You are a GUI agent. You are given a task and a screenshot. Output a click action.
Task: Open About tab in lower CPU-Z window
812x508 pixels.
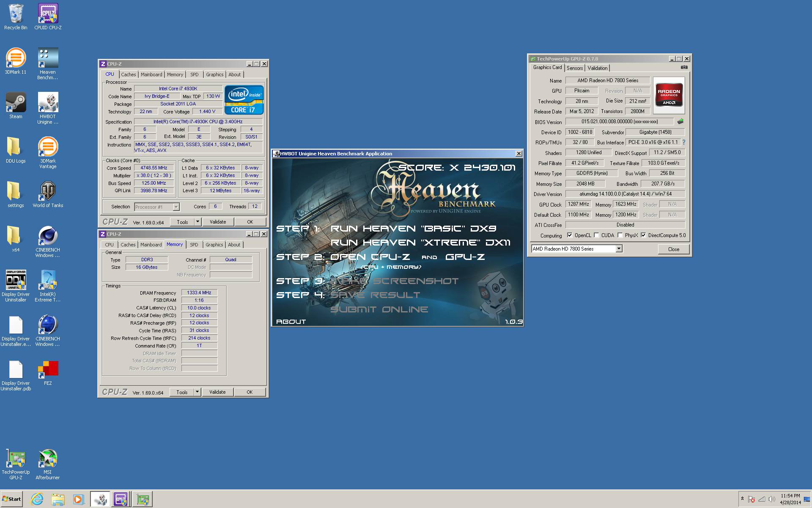234,245
